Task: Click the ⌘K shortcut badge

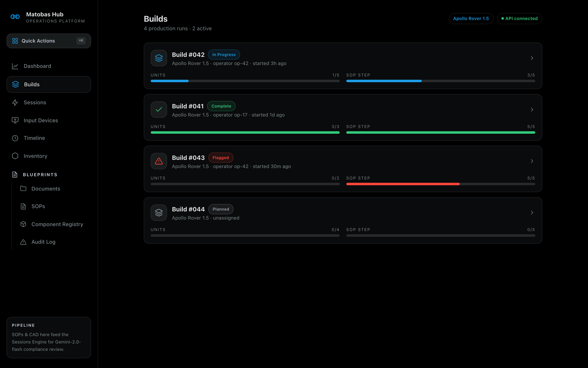Action: (81, 41)
